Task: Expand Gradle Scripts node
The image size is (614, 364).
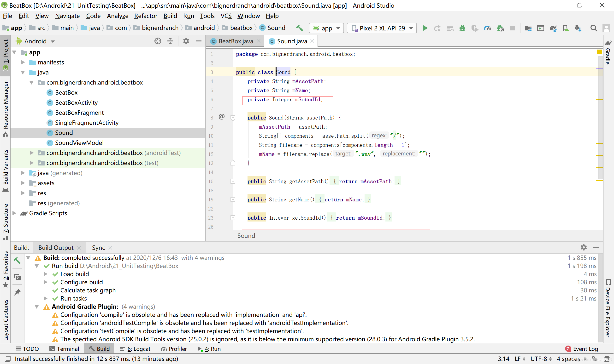Action: point(14,213)
